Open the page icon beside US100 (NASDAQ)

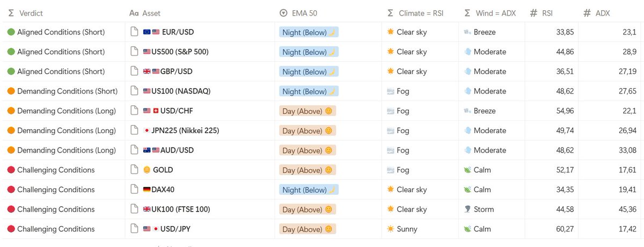pyautogui.click(x=135, y=91)
